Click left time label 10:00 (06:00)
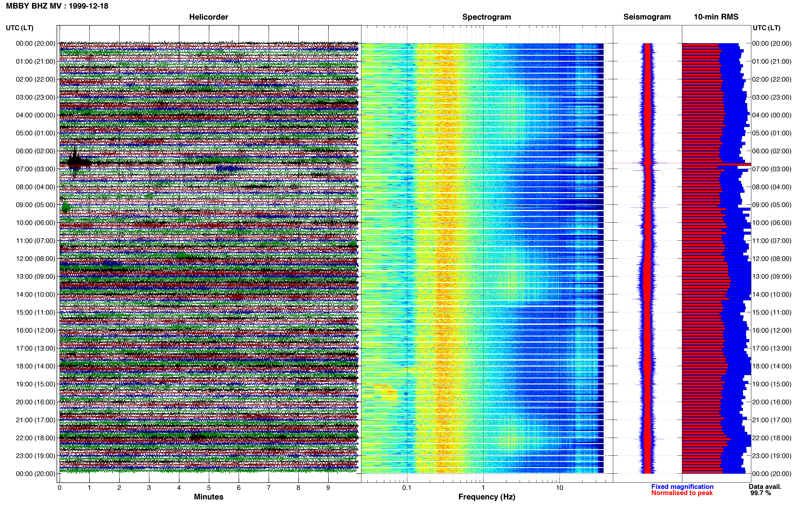 coord(36,223)
